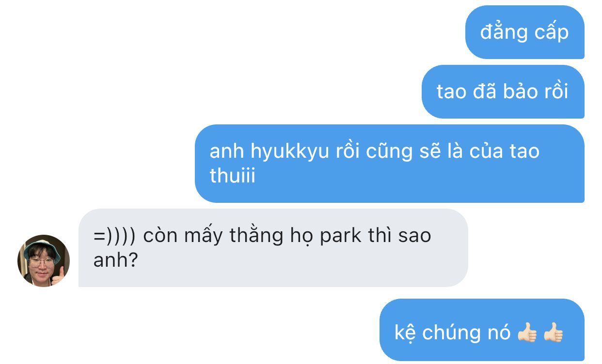This screenshot has height=364, width=602.
Task: Select the "tao đã bảo rồi" message bubble
Action: [503, 91]
